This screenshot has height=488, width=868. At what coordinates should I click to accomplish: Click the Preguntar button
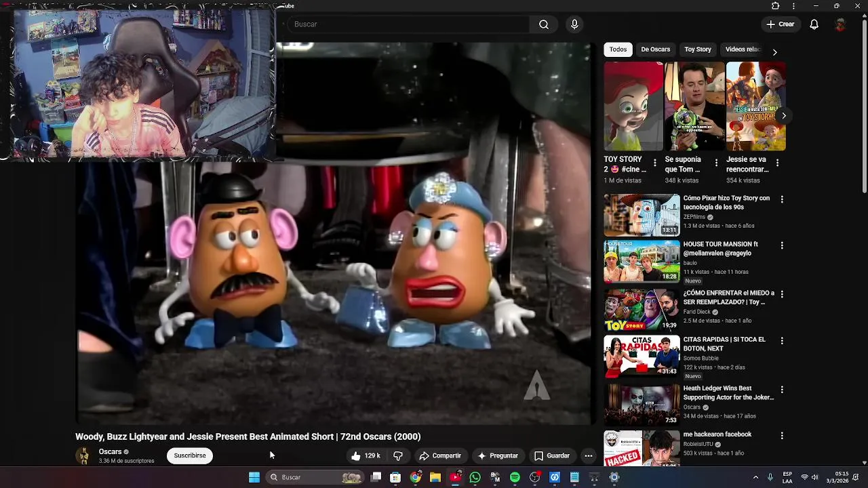498,456
